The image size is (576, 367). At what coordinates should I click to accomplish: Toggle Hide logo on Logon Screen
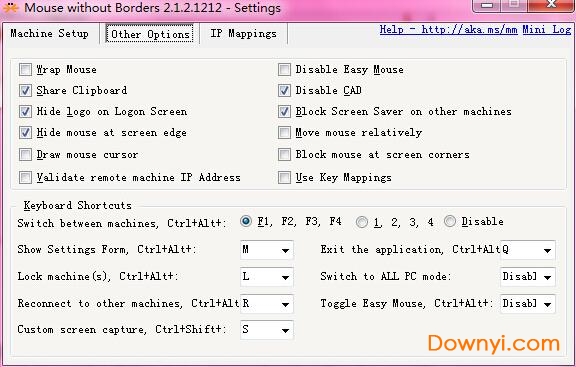[x=25, y=111]
